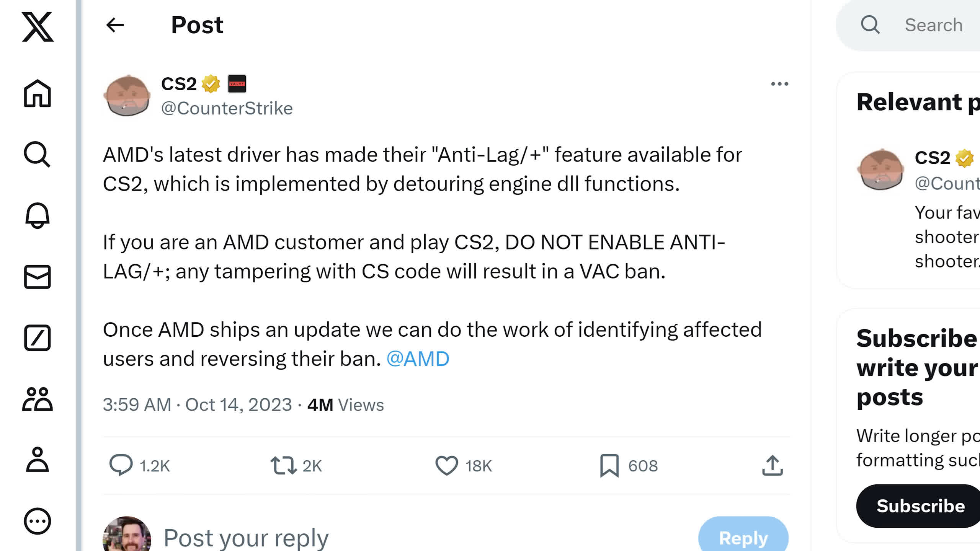
Task: Bookmark the CS2 post
Action: tap(609, 466)
